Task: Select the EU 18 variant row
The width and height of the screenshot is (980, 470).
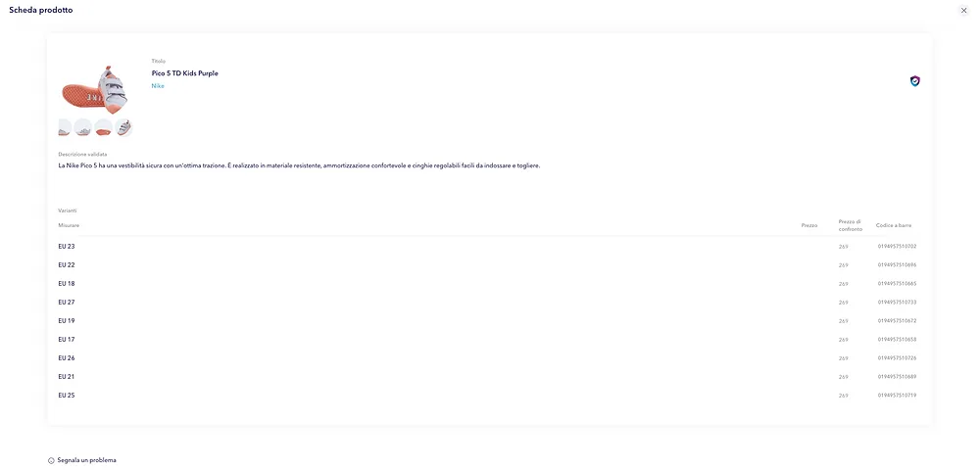Action: (x=489, y=284)
